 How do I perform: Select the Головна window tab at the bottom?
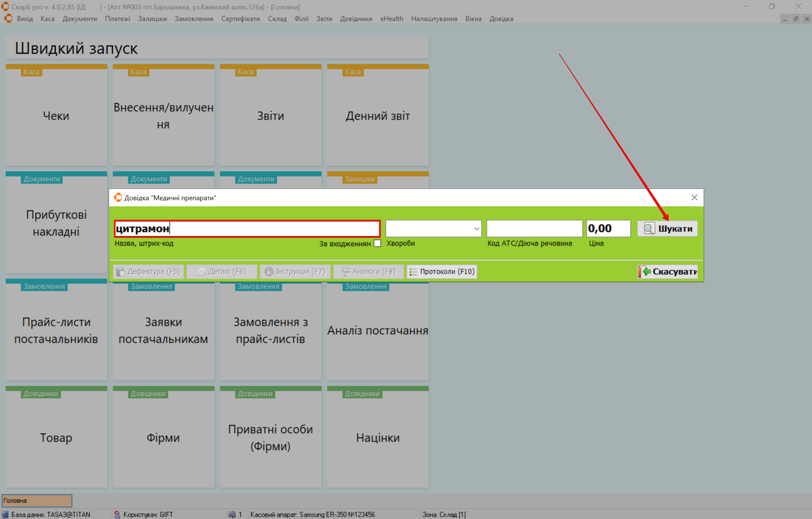click(x=37, y=501)
